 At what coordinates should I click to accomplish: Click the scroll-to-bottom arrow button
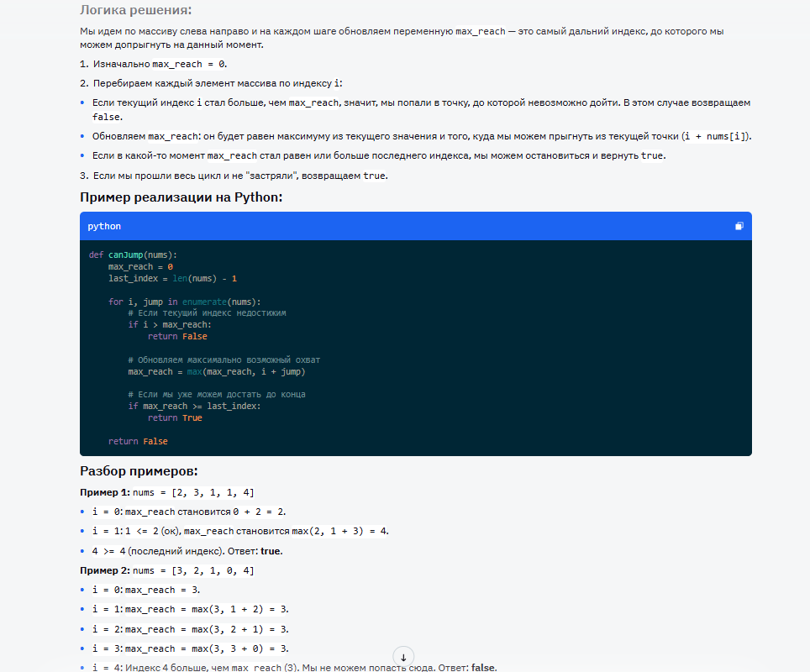click(x=403, y=658)
